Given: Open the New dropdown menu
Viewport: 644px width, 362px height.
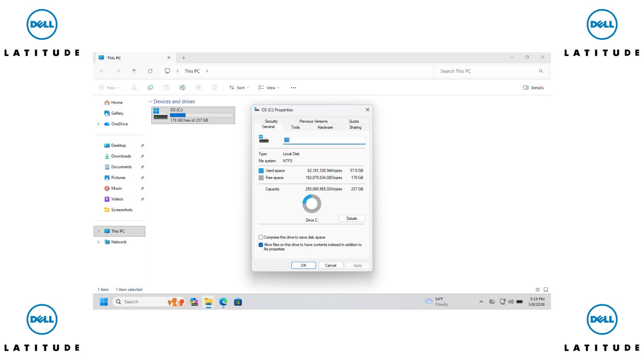Looking at the screenshot, I should click(109, 88).
